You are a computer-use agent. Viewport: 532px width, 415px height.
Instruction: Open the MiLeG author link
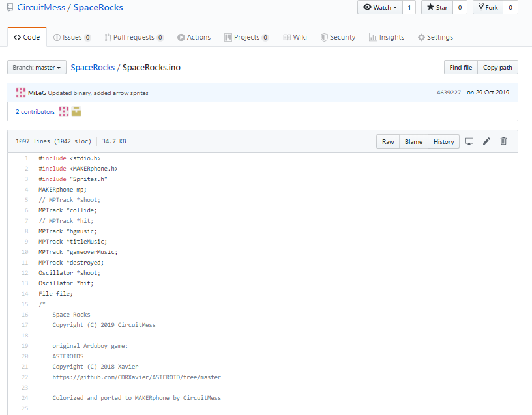[37, 93]
